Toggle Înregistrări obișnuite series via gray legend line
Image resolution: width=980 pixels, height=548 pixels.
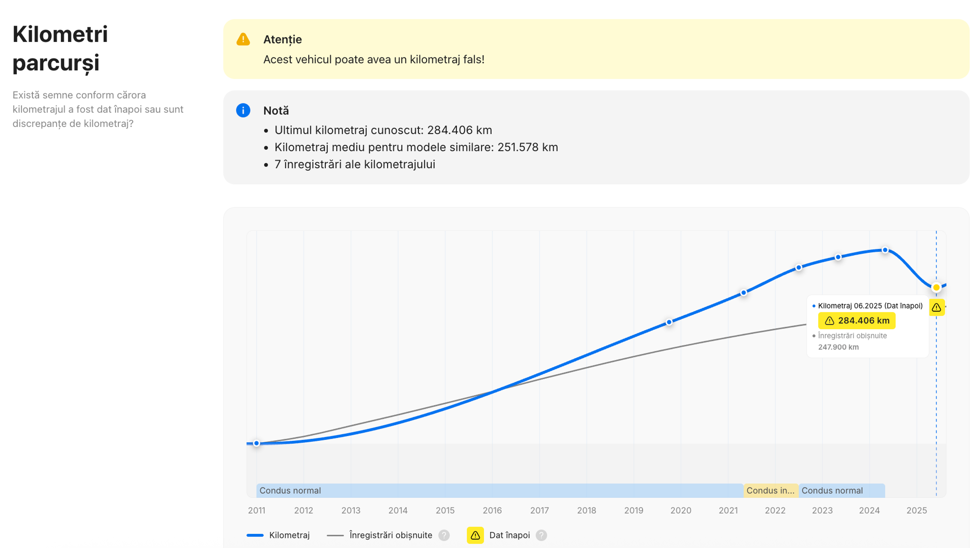click(x=335, y=535)
